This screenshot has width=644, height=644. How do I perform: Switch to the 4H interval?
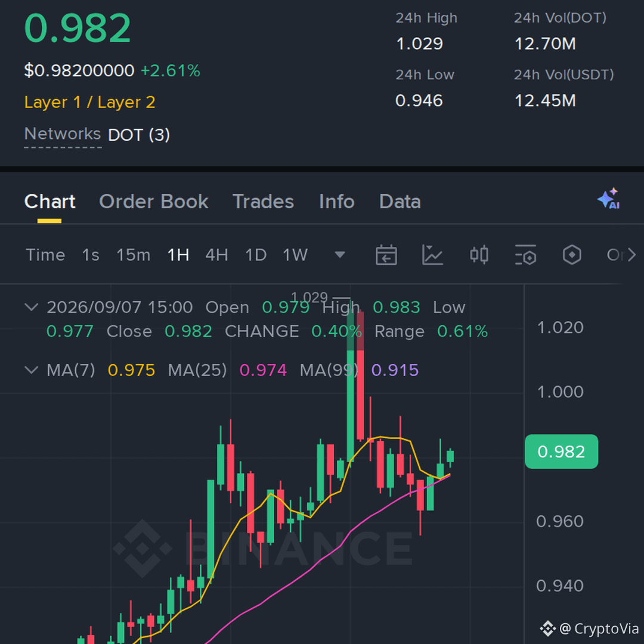click(x=216, y=255)
